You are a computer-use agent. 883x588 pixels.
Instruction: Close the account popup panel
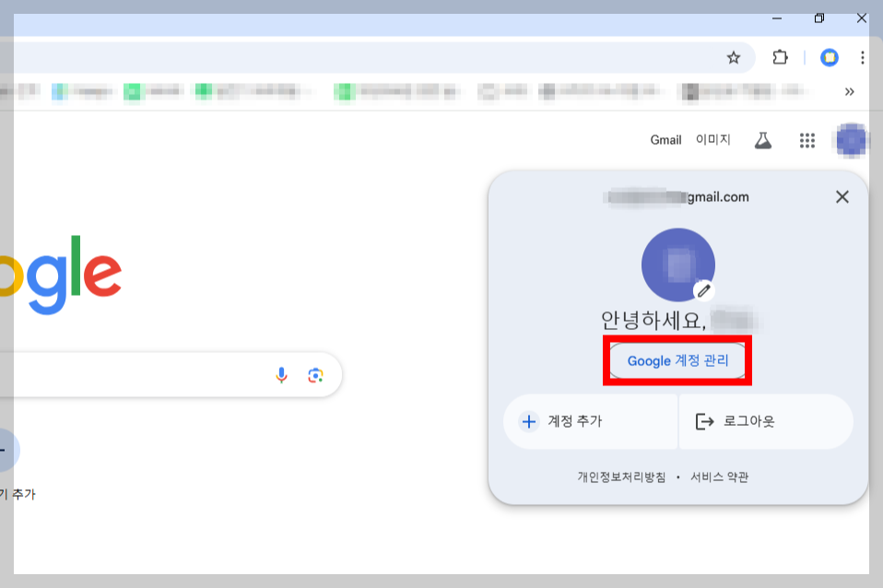coord(842,196)
